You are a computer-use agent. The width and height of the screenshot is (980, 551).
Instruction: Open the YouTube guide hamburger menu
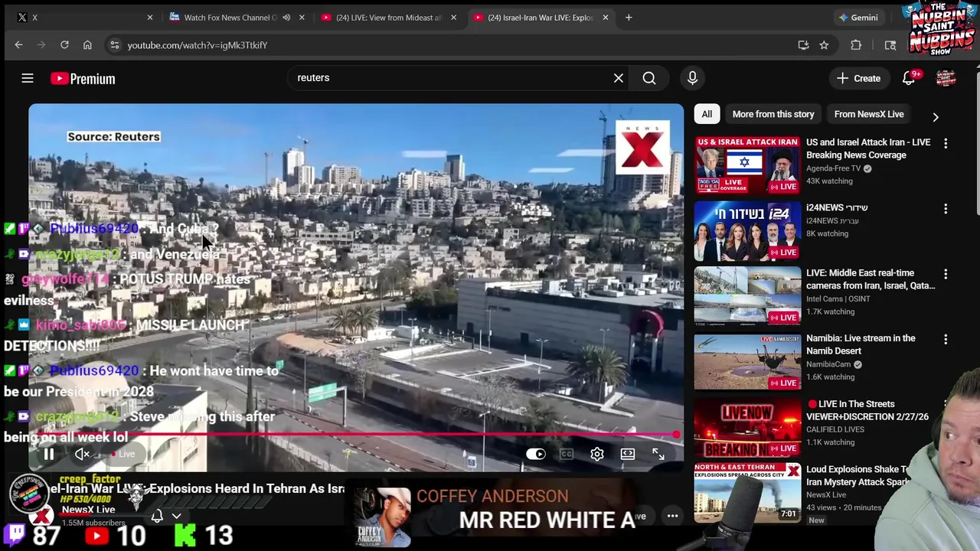(28, 78)
